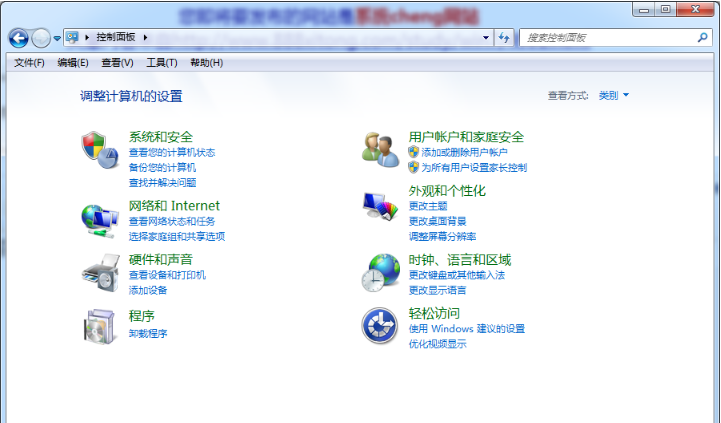721x423 pixels.
Task: Open 轻松访问 heading link
Action: (434, 313)
